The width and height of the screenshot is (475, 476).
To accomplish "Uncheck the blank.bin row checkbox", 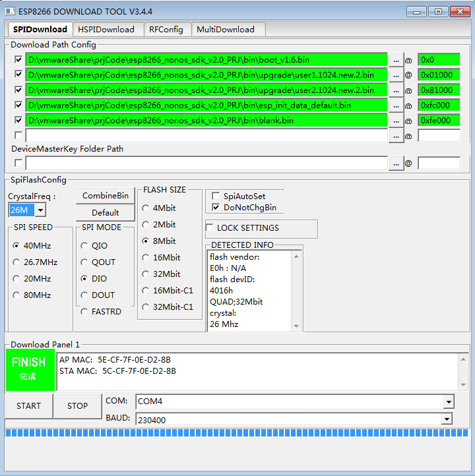I will 18,120.
